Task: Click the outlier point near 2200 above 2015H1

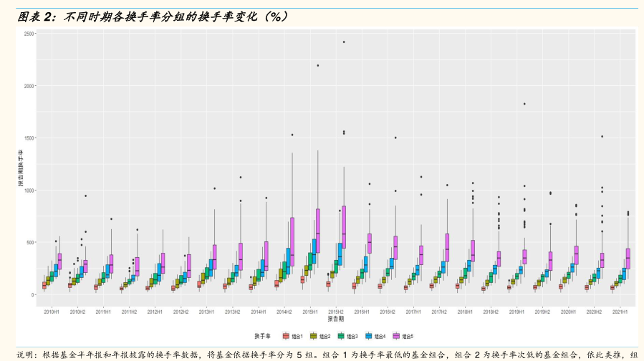Action: pyautogui.click(x=318, y=65)
